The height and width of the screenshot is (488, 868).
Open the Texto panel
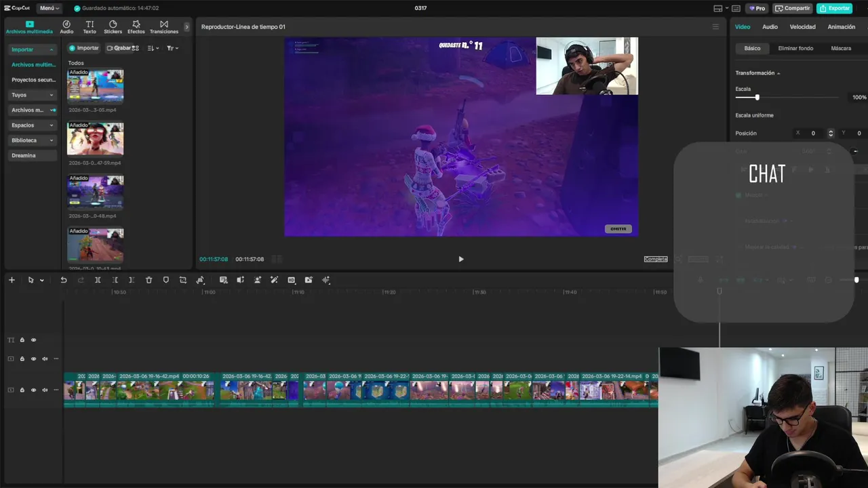pyautogui.click(x=90, y=27)
